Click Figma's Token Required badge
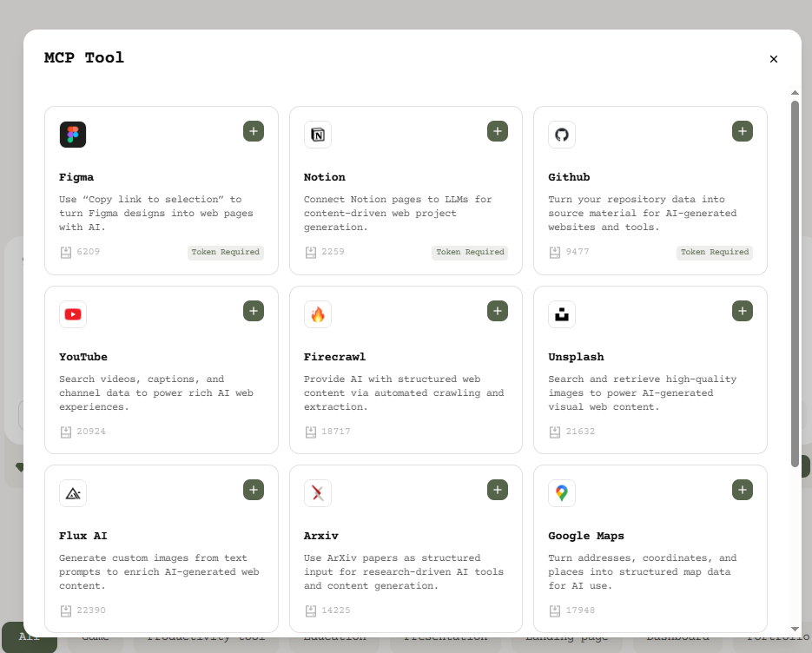 tap(226, 253)
